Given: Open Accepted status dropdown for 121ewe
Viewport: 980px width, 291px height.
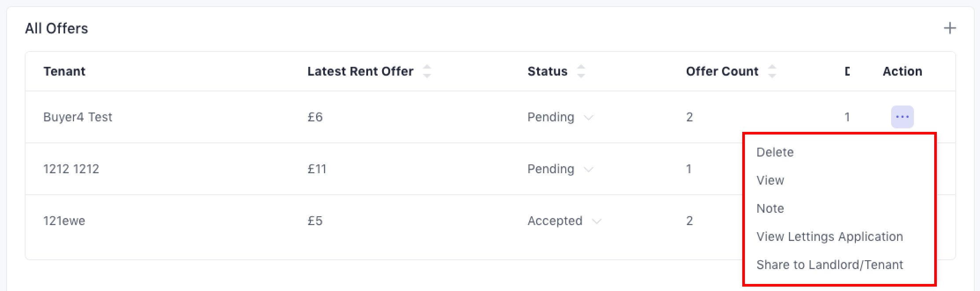Looking at the screenshot, I should coord(597,221).
